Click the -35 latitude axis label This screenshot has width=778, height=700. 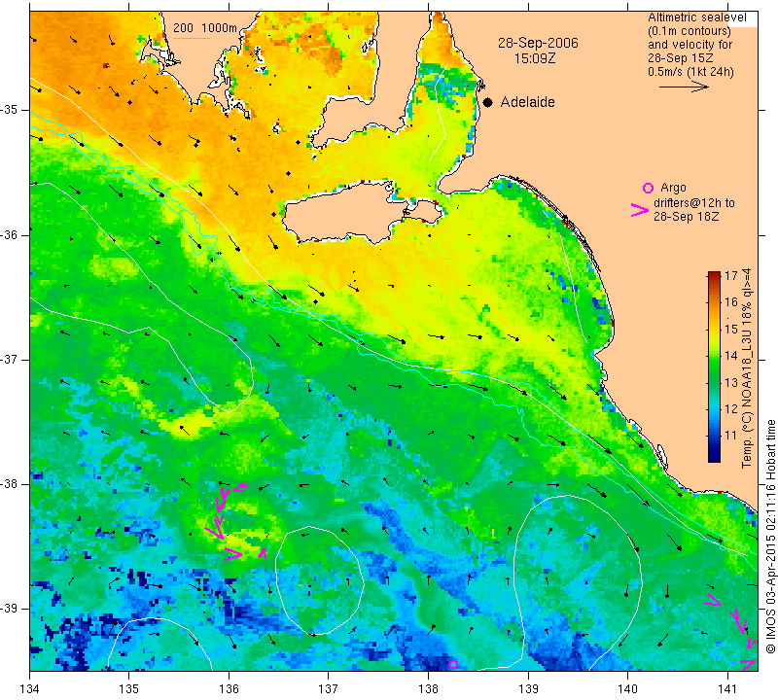[10, 110]
